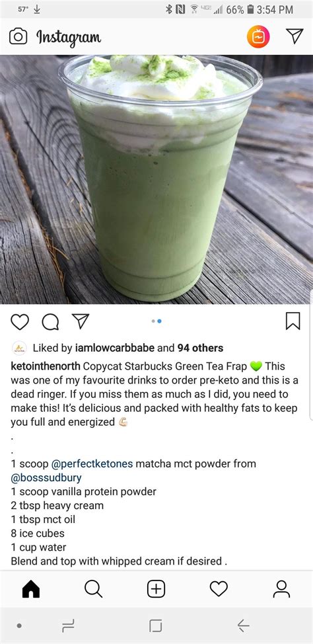The image size is (313, 644).
Task: Open direct messages paper plane icon
Action: pyautogui.click(x=295, y=36)
